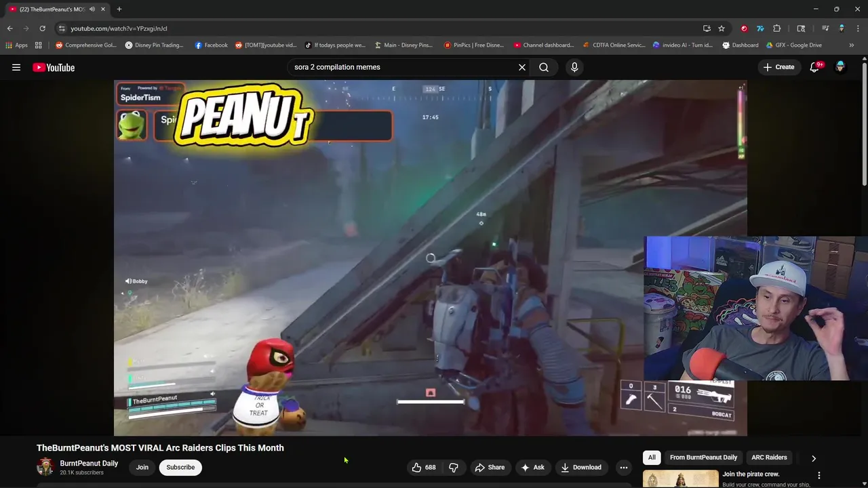
Task: Mute the tab via the speaker icon
Action: click(92, 9)
